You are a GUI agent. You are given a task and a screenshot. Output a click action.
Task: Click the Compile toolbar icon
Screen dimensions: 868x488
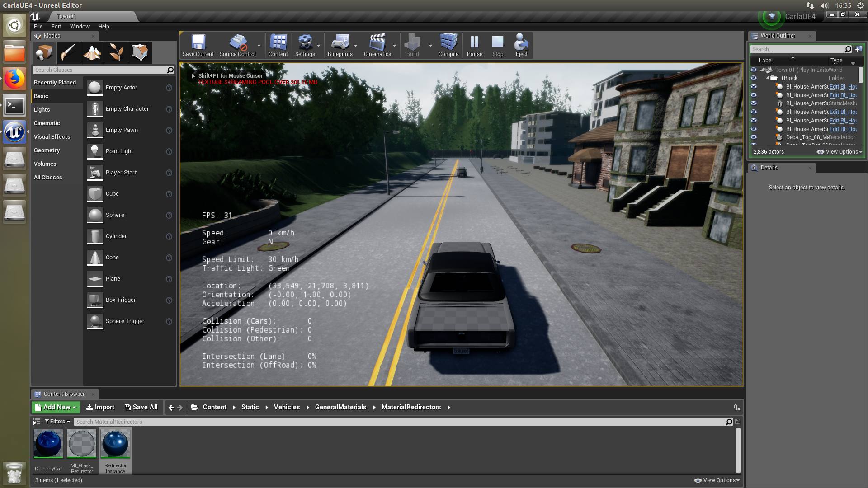click(x=448, y=45)
